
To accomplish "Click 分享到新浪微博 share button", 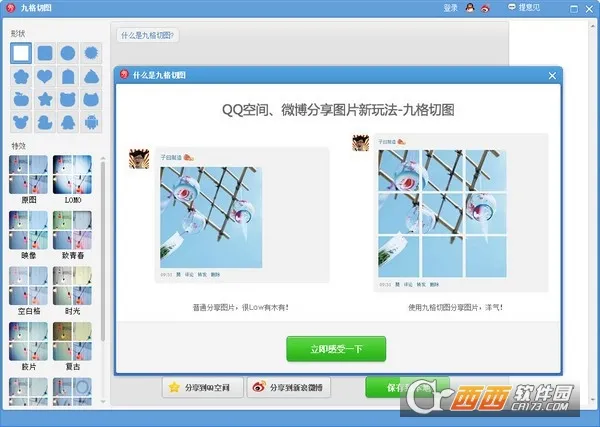I will pos(289,388).
